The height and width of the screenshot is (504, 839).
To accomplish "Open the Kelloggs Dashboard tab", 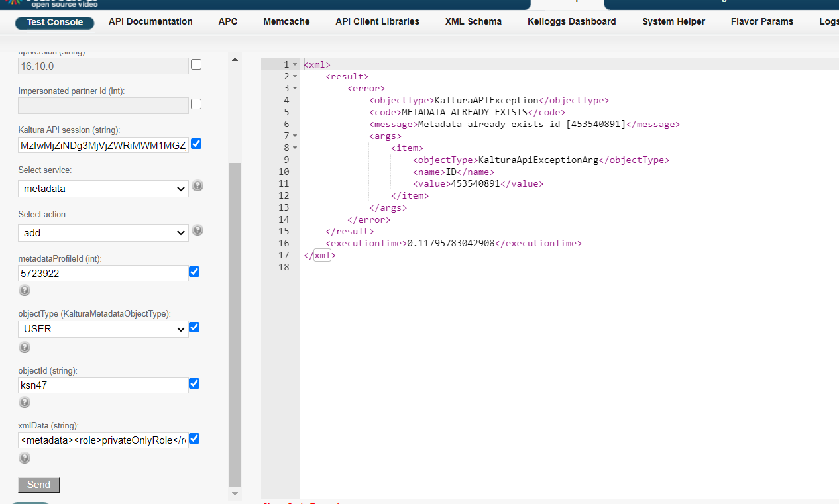I will click(572, 21).
